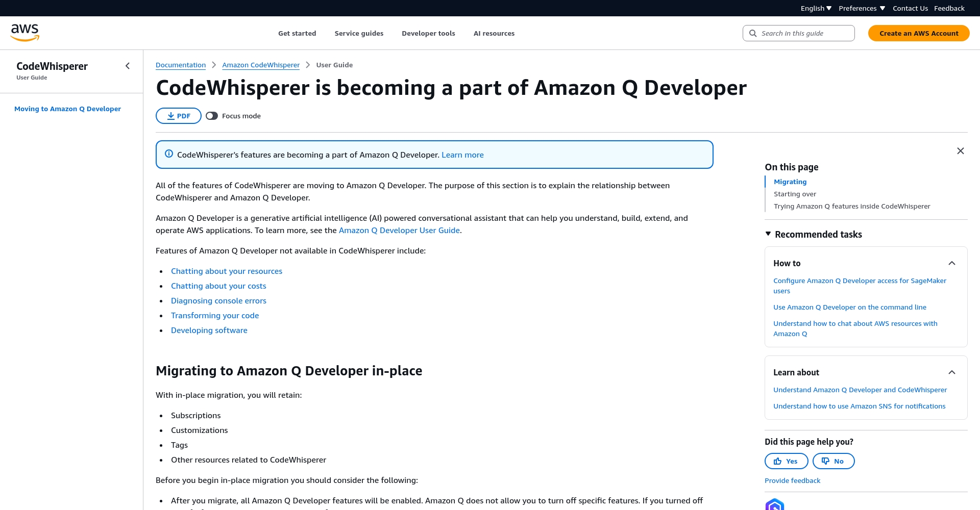Click the AWS logo
This screenshot has height=510, width=980.
click(x=24, y=32)
